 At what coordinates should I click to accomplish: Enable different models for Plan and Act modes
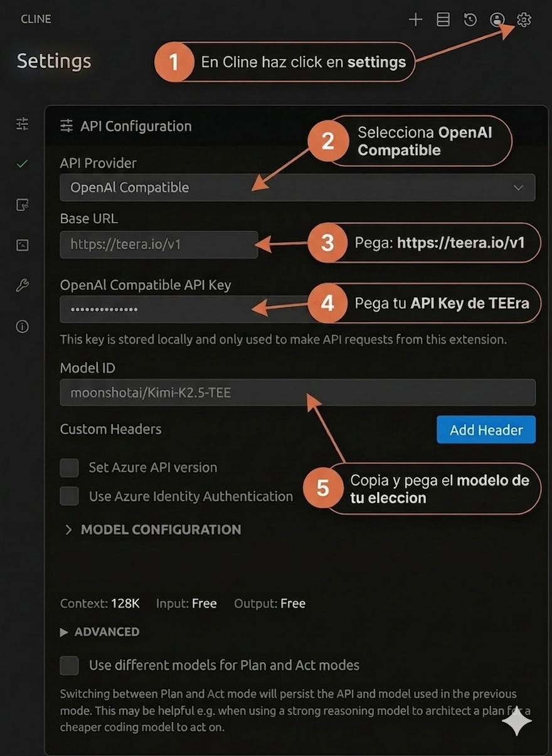[69, 665]
